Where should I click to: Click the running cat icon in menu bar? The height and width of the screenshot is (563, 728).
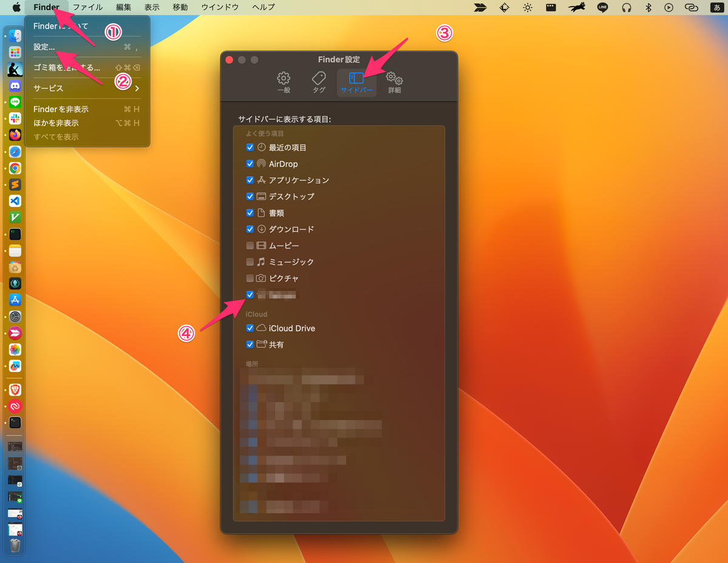578,7
